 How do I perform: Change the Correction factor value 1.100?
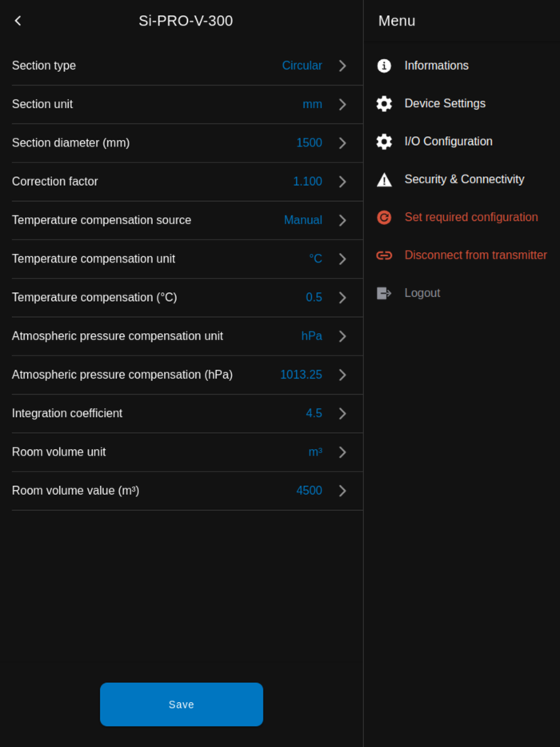307,182
